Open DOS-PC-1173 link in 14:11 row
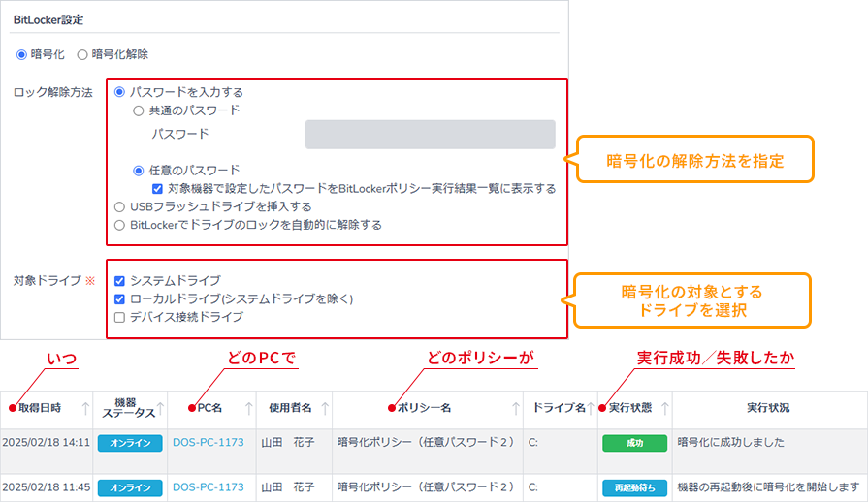 pyautogui.click(x=209, y=442)
